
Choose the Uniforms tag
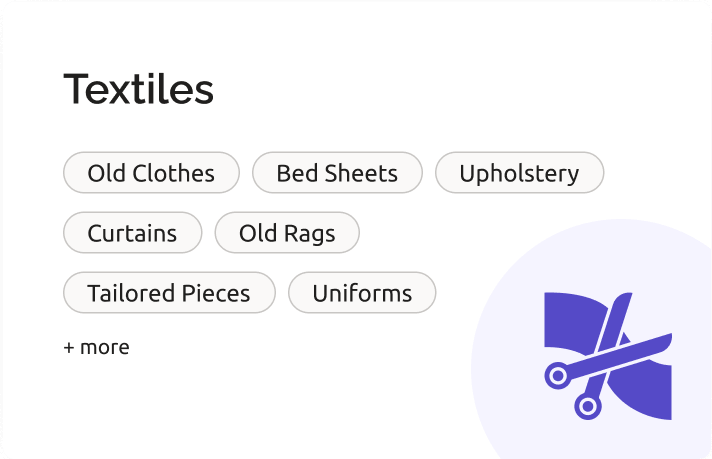click(x=362, y=292)
